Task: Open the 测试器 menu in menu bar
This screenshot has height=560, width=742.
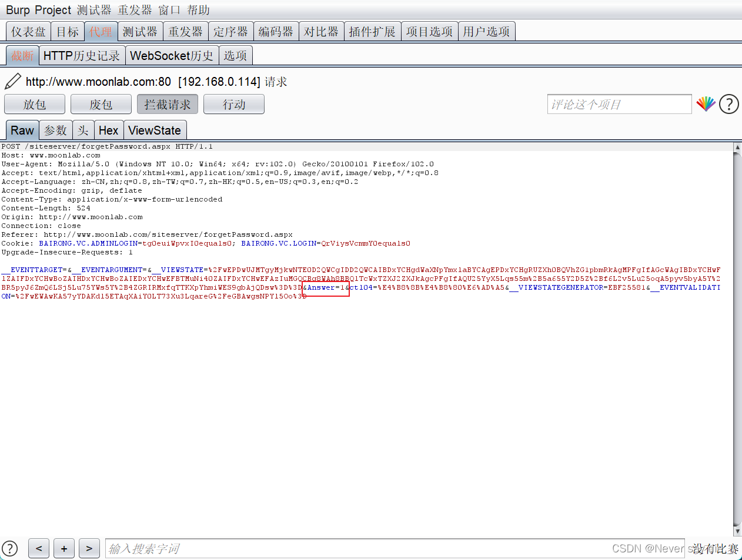Action: (94, 10)
